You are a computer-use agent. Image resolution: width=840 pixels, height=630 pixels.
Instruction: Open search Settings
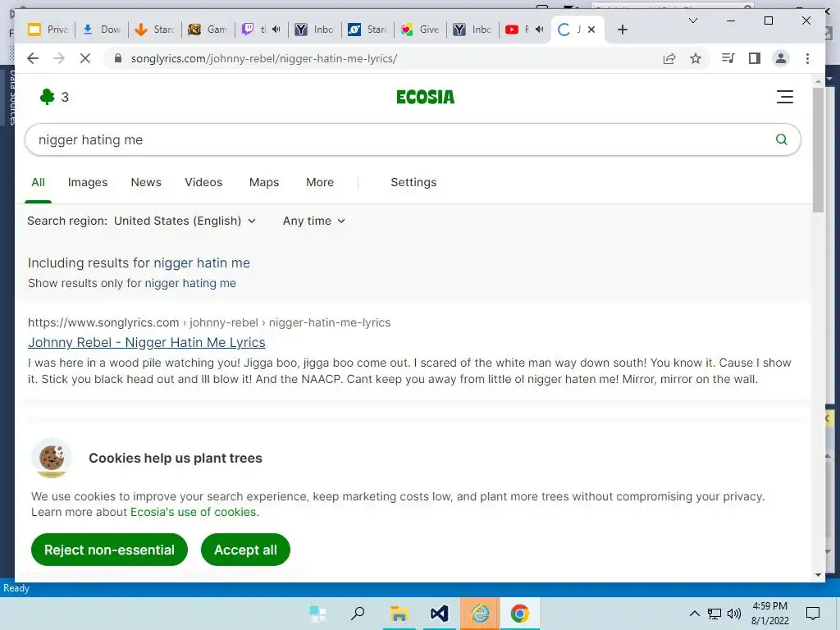[x=413, y=182]
